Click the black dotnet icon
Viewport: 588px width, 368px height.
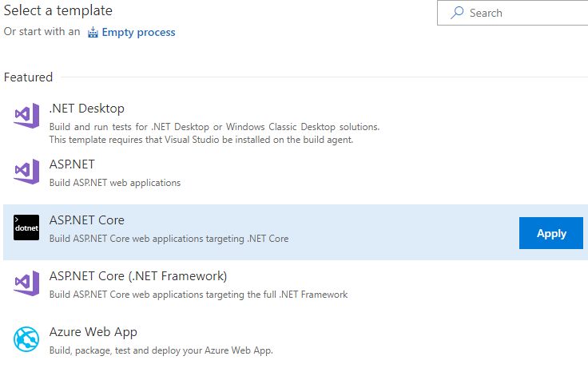point(26,228)
